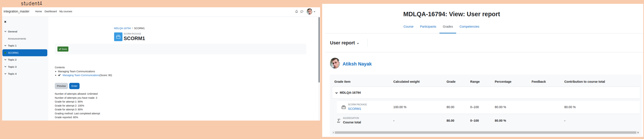Open SCORM1 link in grade table
The image size is (644, 139).
coord(354,109)
